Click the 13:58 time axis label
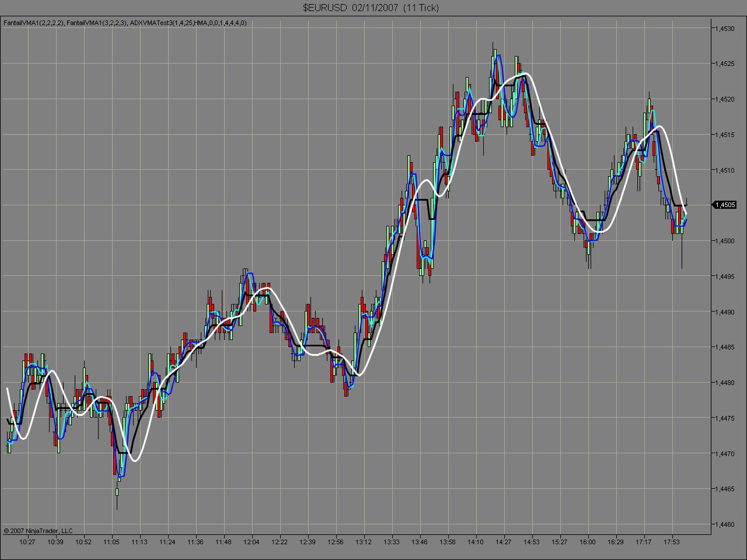Viewport: 747px width, 560px height. [448, 541]
